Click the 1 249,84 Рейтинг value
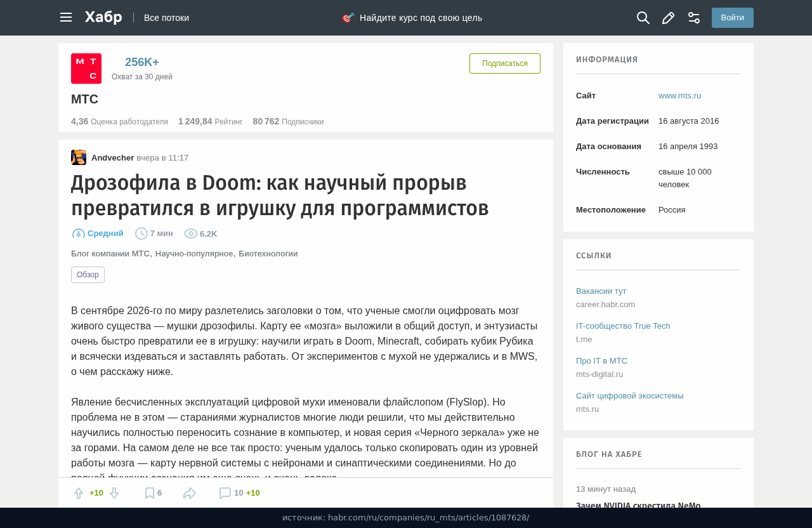Screen dimensions: 812x528 tap(210, 121)
